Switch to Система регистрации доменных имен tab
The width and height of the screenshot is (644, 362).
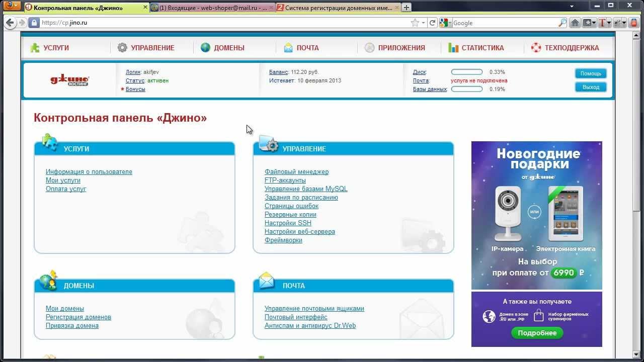(338, 8)
